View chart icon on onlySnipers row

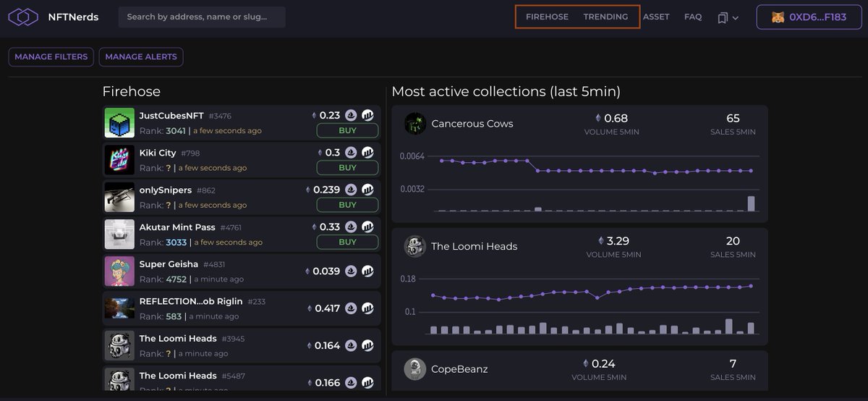(x=367, y=190)
